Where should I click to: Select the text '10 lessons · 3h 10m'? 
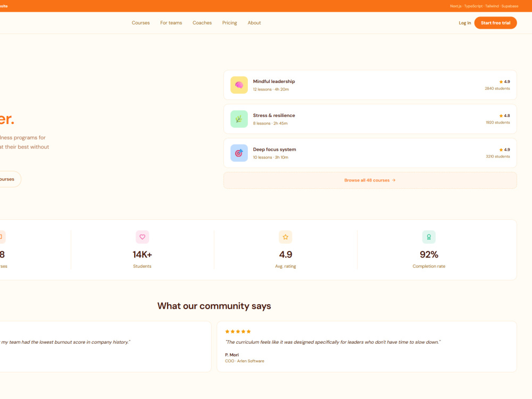pos(270,157)
